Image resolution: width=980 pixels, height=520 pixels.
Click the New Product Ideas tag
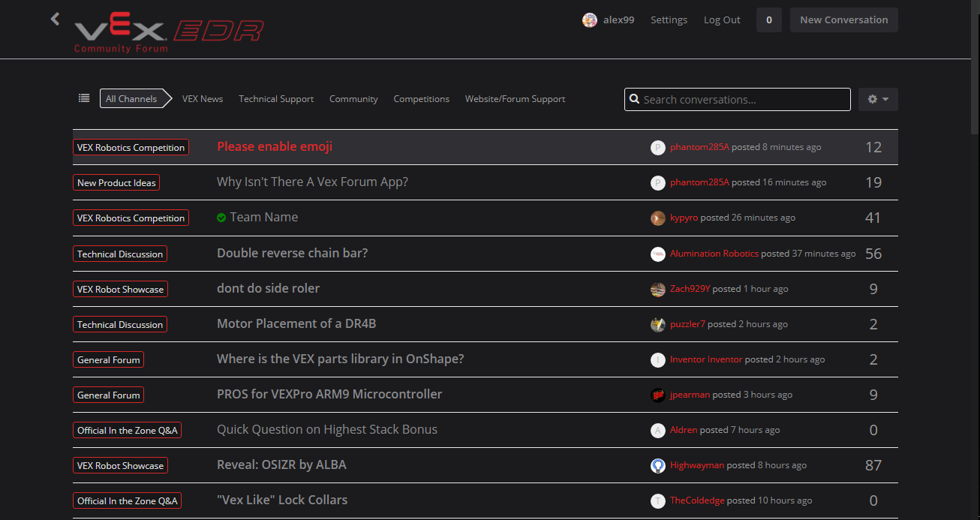click(116, 183)
